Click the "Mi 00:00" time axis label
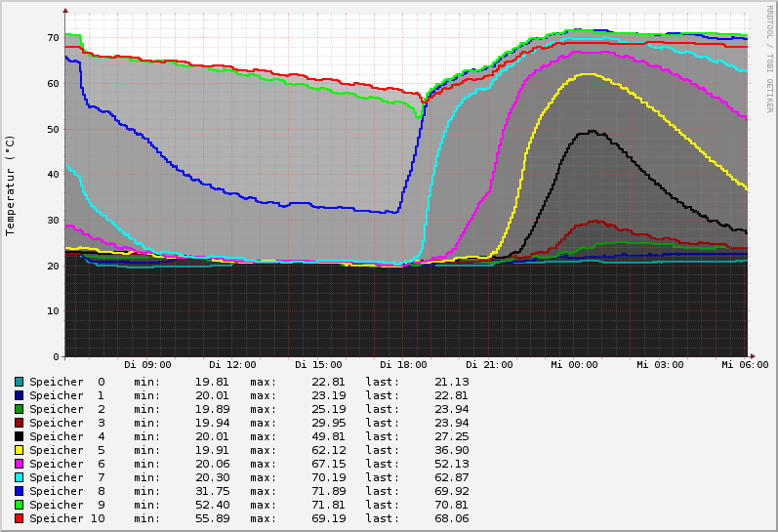The width and height of the screenshot is (778, 532). pyautogui.click(x=574, y=365)
